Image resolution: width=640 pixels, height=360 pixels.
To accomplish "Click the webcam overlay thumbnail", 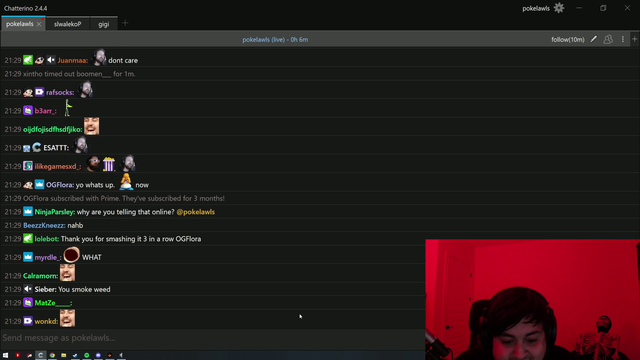I will coord(532,300).
